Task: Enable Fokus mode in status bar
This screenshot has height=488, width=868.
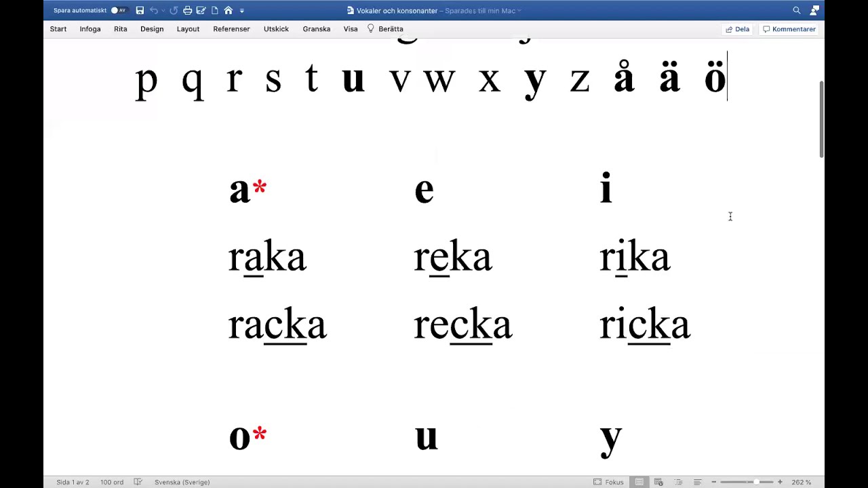Action: coord(608,482)
